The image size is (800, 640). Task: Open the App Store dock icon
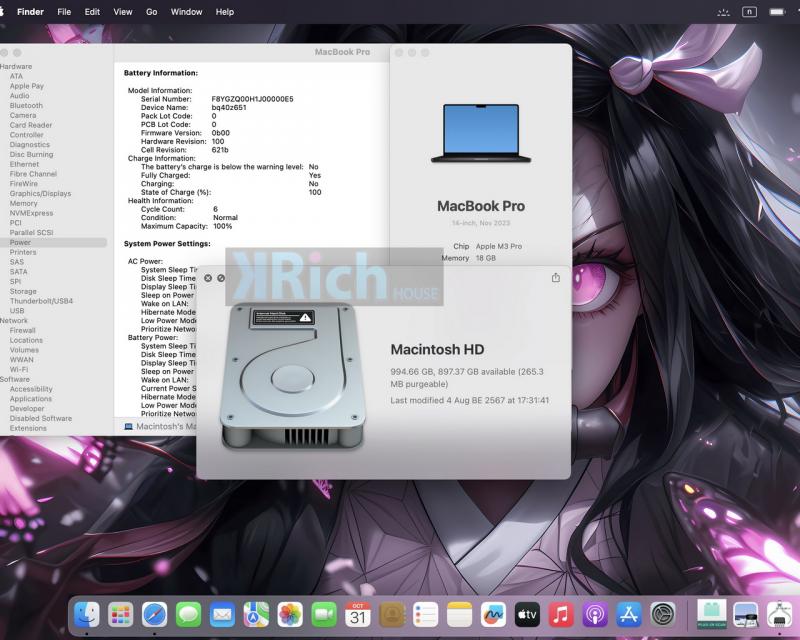pos(629,614)
